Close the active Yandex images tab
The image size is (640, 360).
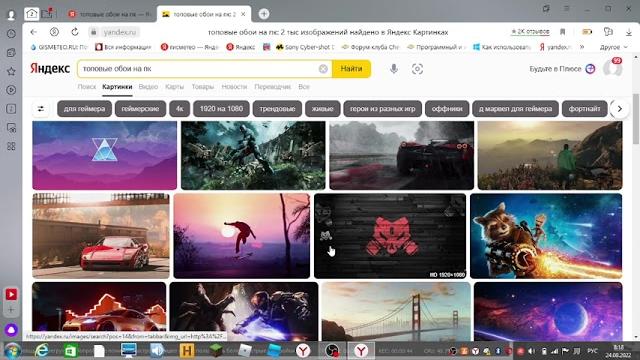243,14
